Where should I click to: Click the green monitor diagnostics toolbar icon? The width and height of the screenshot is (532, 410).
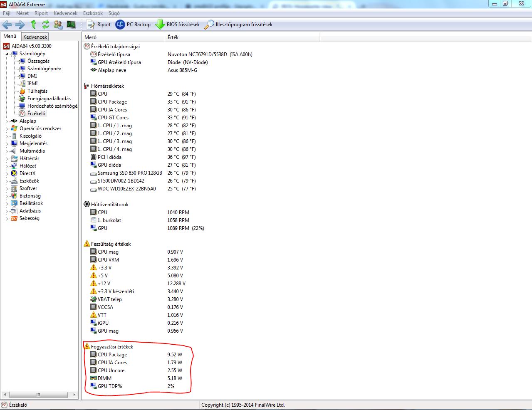coord(71,25)
